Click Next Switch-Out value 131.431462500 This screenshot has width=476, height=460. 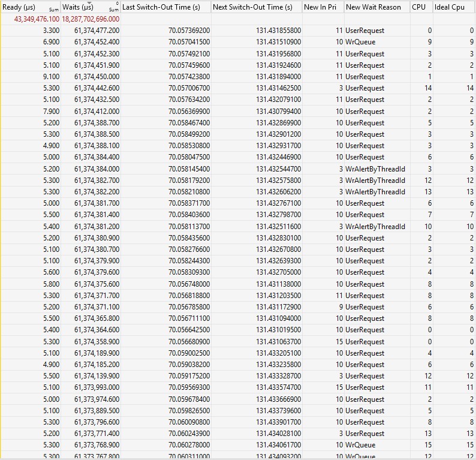pos(278,88)
